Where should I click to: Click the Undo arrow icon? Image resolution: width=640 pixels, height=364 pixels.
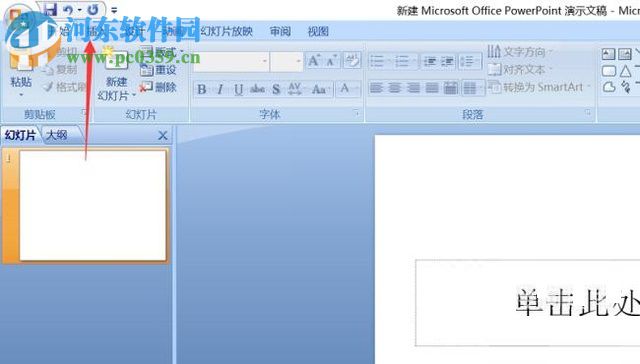pos(69,9)
